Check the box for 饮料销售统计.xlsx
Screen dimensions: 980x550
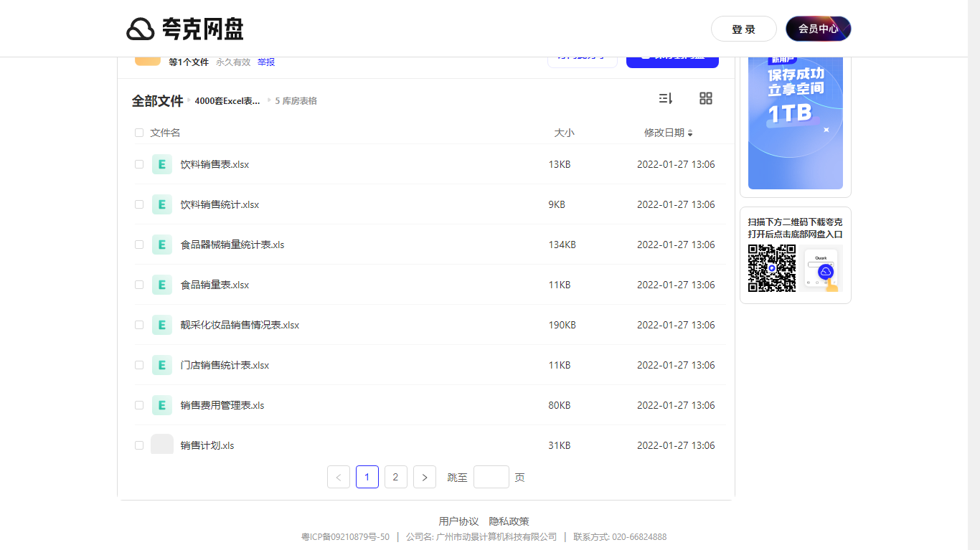click(138, 204)
